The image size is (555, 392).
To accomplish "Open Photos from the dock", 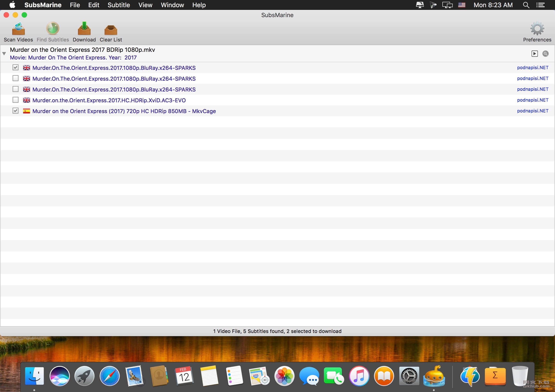I will (x=284, y=376).
